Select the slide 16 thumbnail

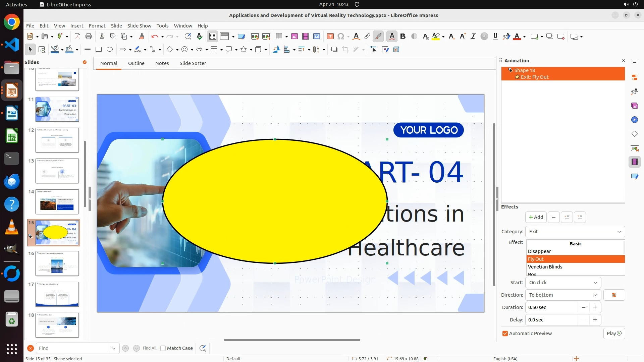57,263
